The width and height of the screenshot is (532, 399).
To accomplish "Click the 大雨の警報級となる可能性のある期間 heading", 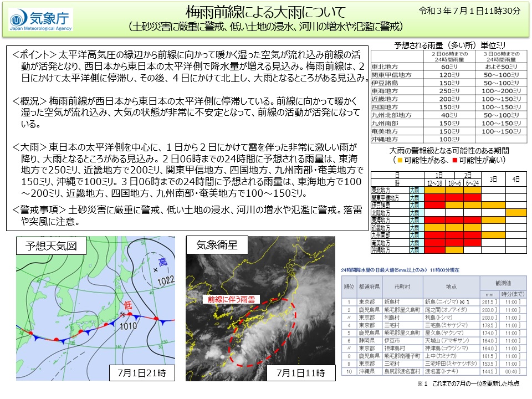I will click(449, 151).
